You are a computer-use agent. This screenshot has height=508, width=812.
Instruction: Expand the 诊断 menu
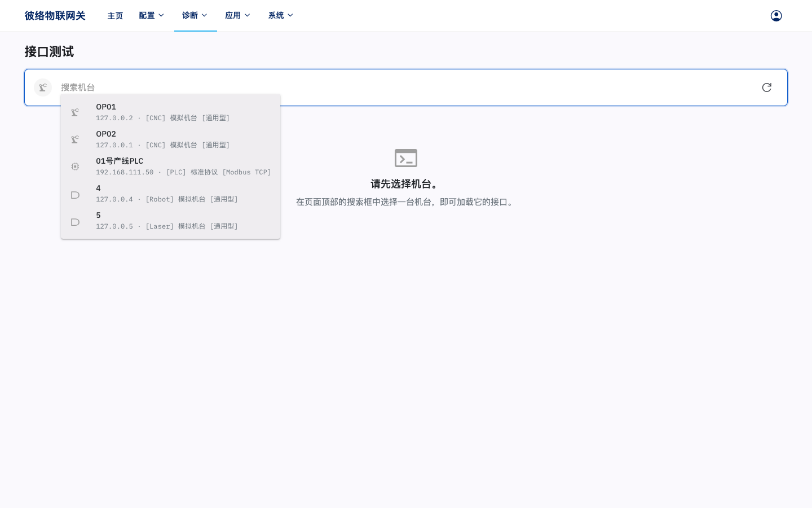[x=195, y=16]
